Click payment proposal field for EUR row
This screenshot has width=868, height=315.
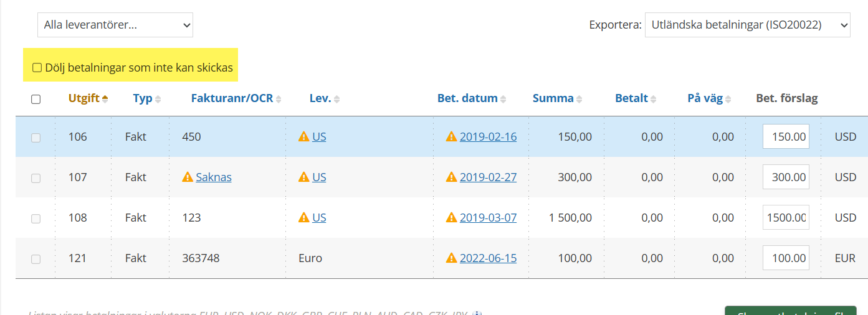(786, 258)
